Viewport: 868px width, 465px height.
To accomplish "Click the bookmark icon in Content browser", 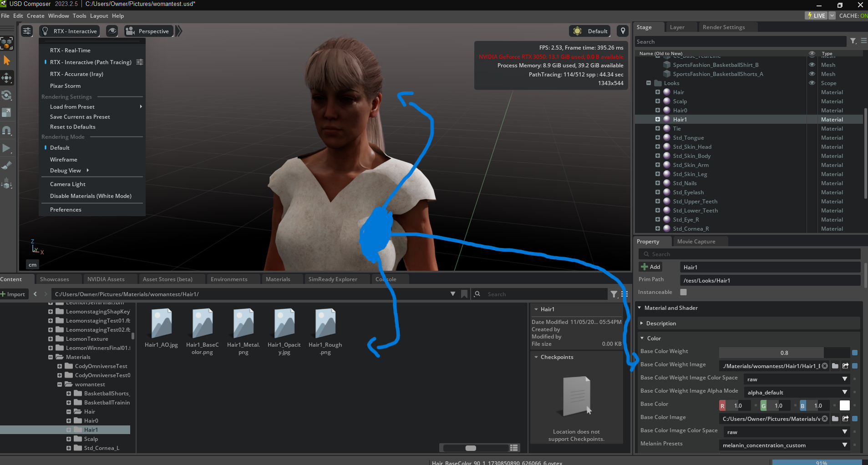I will [x=464, y=294].
